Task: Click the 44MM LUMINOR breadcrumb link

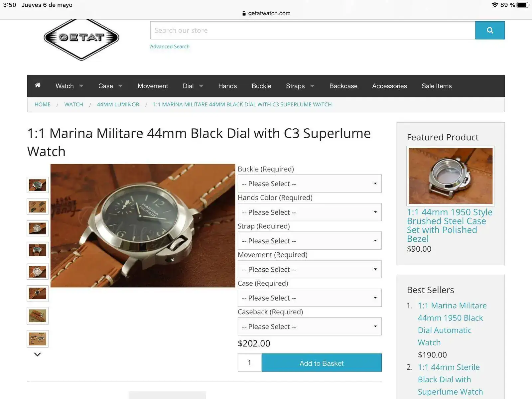Action: click(118, 104)
